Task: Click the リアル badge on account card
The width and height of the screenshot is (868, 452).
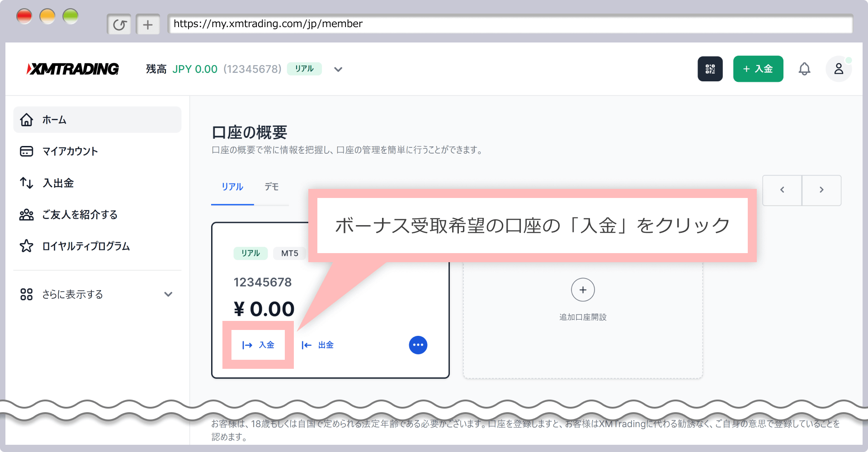Action: coord(250,253)
